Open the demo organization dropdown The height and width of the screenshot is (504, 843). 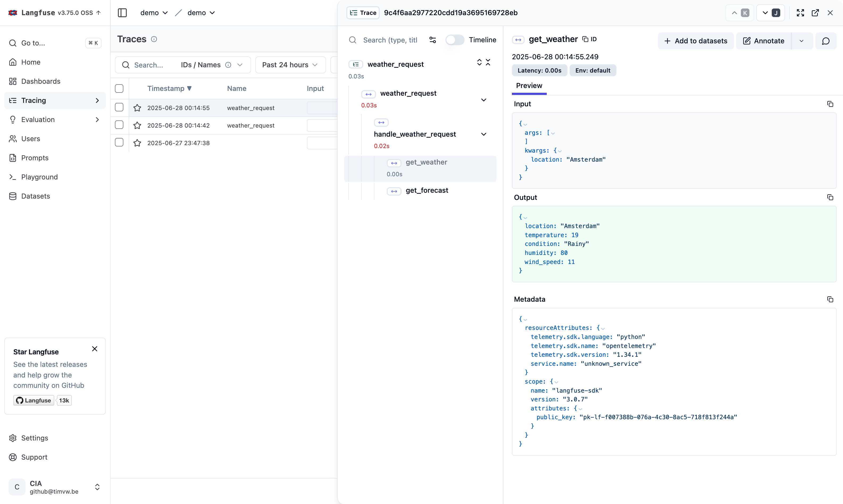point(154,13)
